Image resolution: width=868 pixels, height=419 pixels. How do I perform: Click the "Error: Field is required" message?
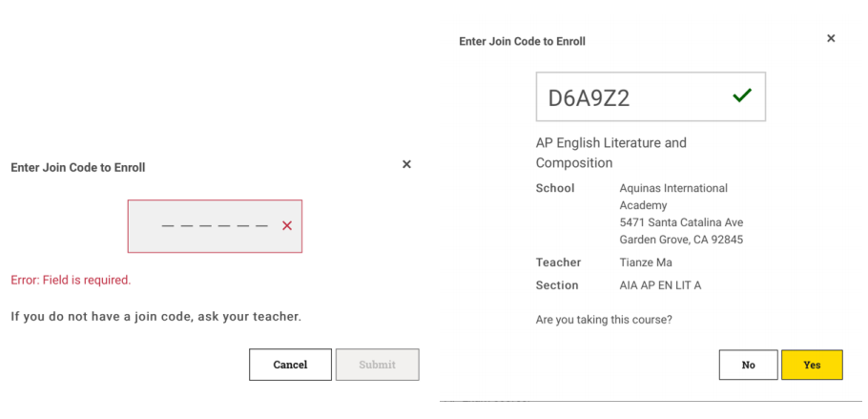tap(71, 281)
